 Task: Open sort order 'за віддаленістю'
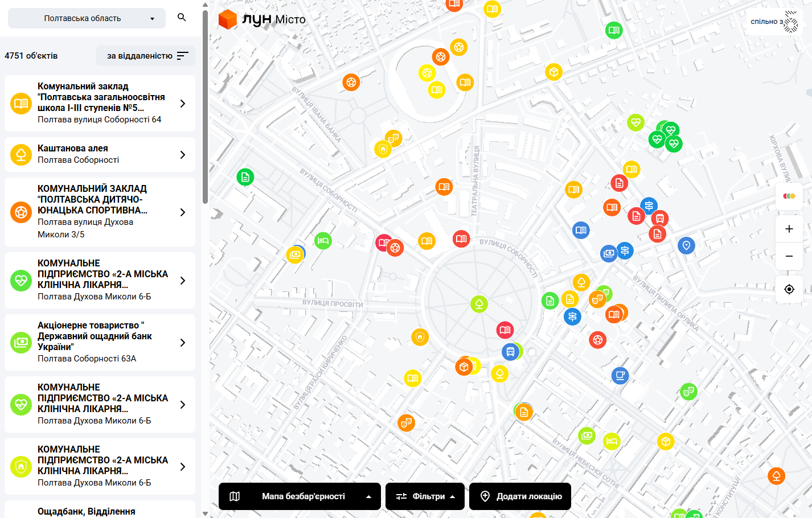coord(146,56)
